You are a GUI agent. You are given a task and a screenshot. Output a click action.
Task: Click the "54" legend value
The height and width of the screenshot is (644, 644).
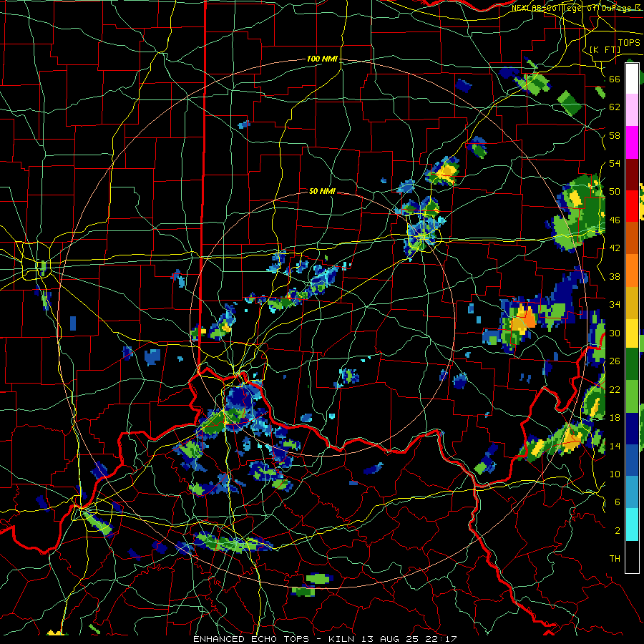pyautogui.click(x=615, y=163)
